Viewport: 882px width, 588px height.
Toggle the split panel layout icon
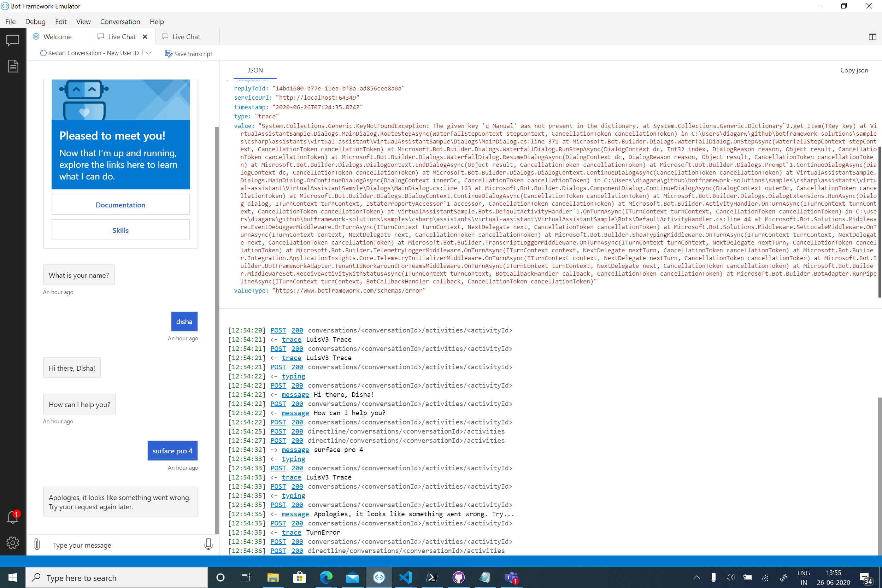[872, 36]
